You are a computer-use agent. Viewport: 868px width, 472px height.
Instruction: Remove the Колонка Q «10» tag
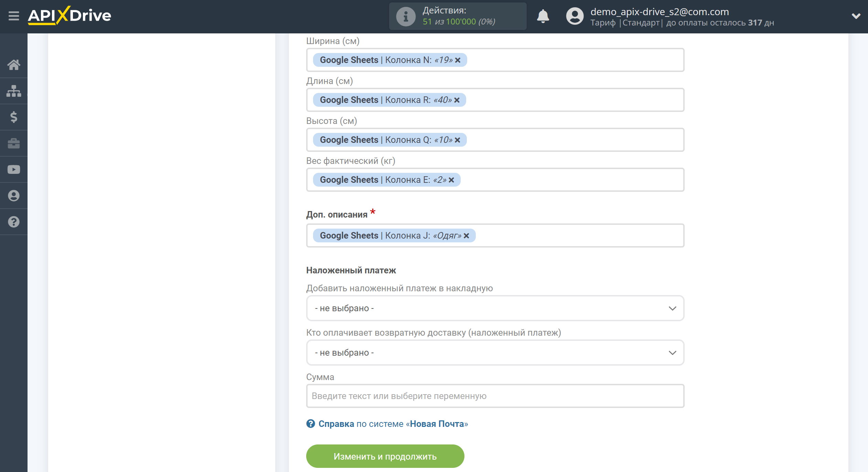[x=457, y=140]
